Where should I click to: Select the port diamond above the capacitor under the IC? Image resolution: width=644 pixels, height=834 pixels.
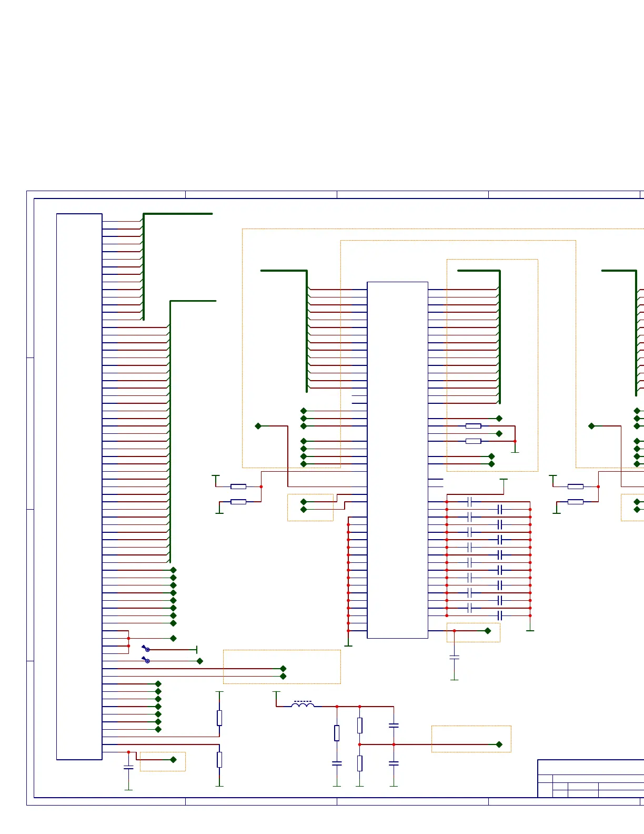(x=488, y=631)
